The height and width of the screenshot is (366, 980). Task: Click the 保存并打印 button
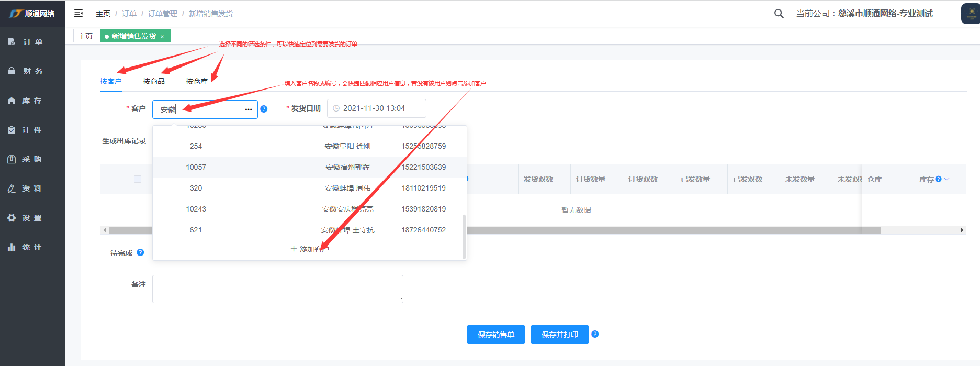(559, 335)
